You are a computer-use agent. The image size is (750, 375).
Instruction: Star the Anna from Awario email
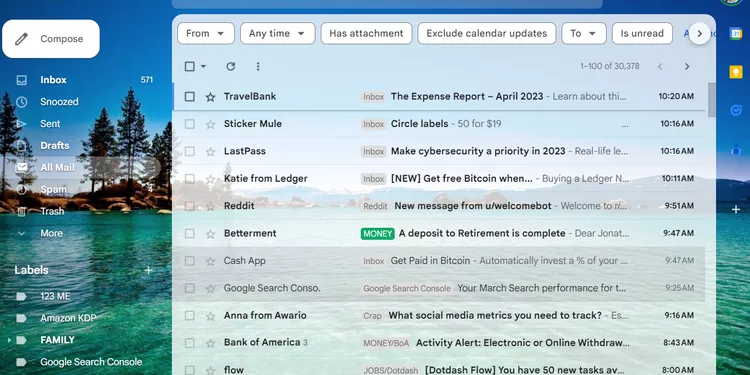point(210,316)
